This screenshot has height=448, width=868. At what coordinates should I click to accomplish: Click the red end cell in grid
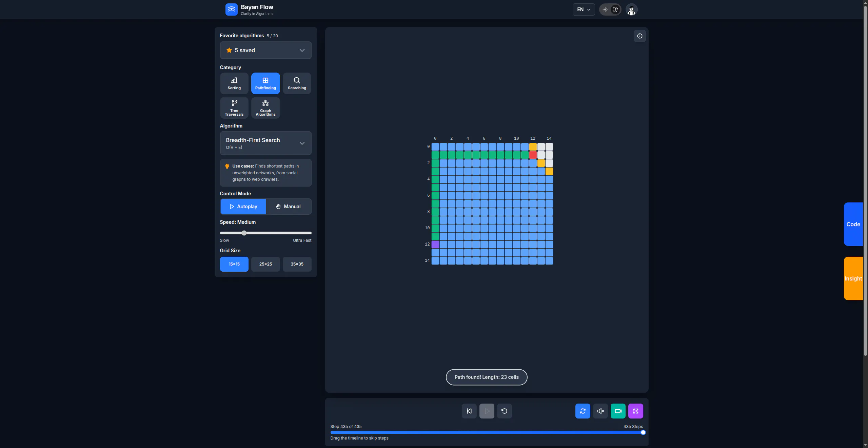pyautogui.click(x=533, y=155)
